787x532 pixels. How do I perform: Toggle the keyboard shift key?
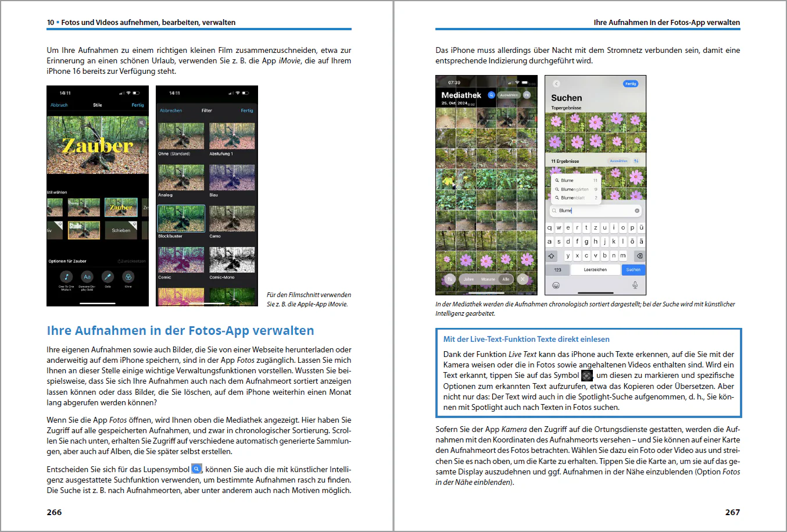tap(552, 255)
